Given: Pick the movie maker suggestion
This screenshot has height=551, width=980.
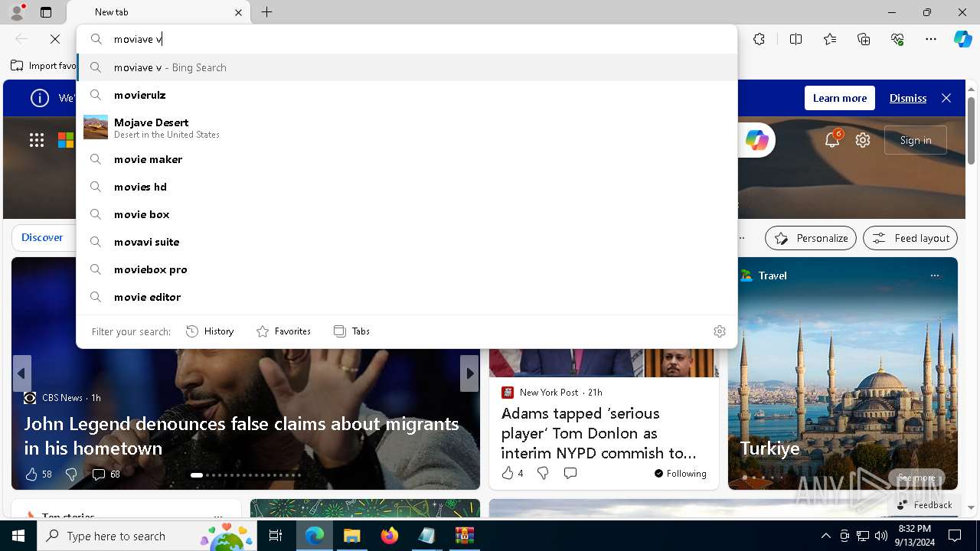Looking at the screenshot, I should (407, 159).
